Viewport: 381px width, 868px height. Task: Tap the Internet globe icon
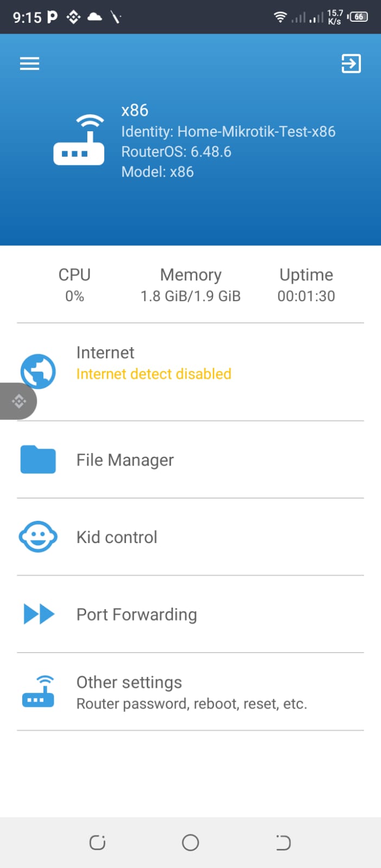tap(38, 372)
